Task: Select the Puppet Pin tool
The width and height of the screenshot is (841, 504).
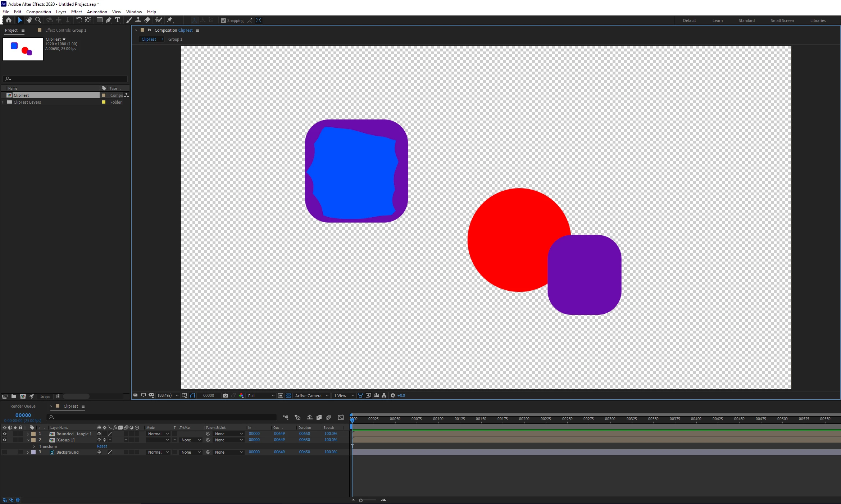Action: [x=170, y=20]
